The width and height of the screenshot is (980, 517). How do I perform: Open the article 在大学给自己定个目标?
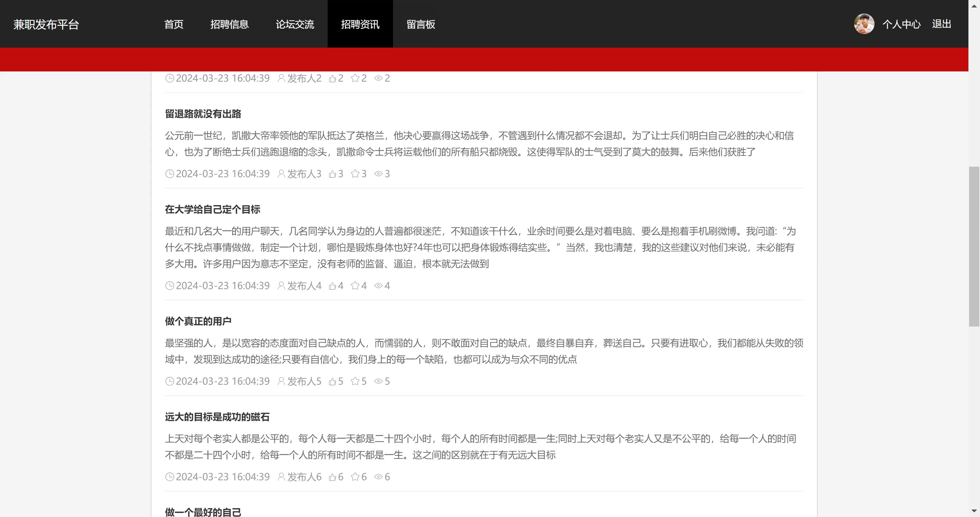pos(212,210)
